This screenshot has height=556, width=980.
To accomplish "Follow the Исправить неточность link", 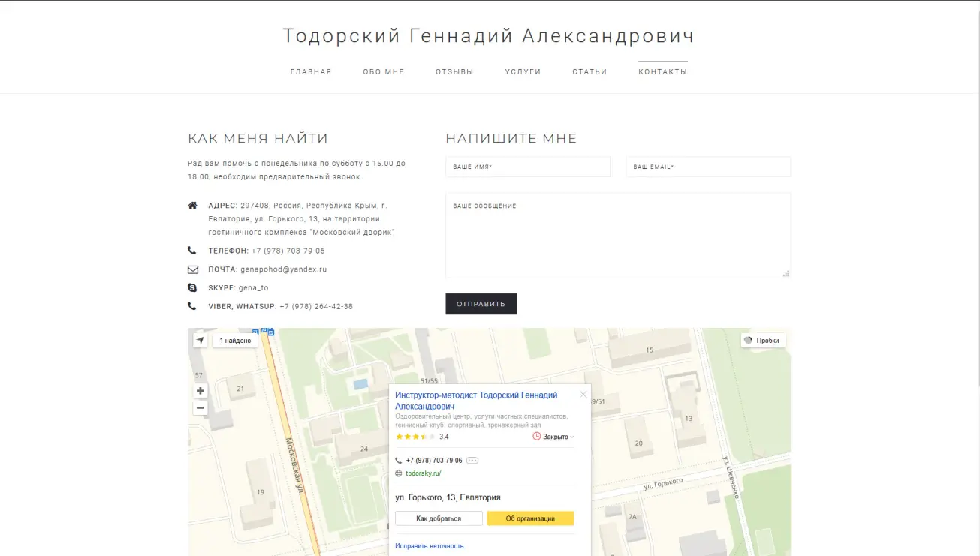I will 429,545.
